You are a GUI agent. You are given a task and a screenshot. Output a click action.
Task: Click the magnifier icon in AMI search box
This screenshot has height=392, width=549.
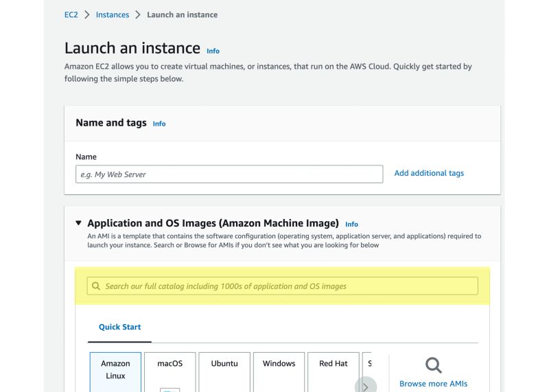pyautogui.click(x=96, y=286)
